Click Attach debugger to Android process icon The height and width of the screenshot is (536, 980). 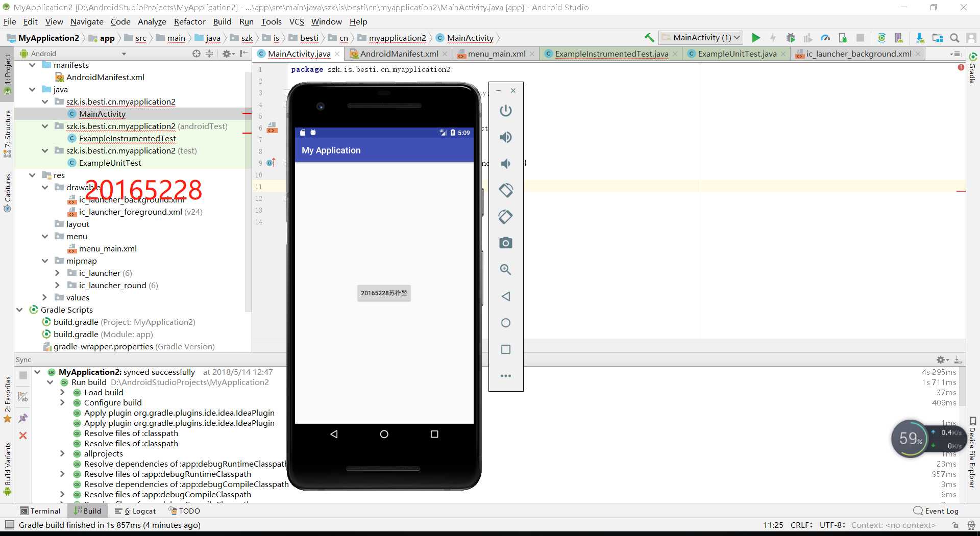[843, 38]
